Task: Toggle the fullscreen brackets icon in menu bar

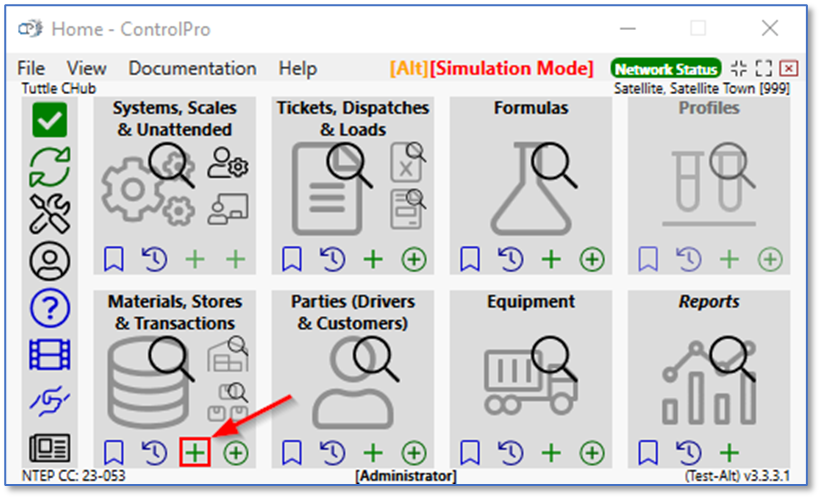Action: (764, 69)
